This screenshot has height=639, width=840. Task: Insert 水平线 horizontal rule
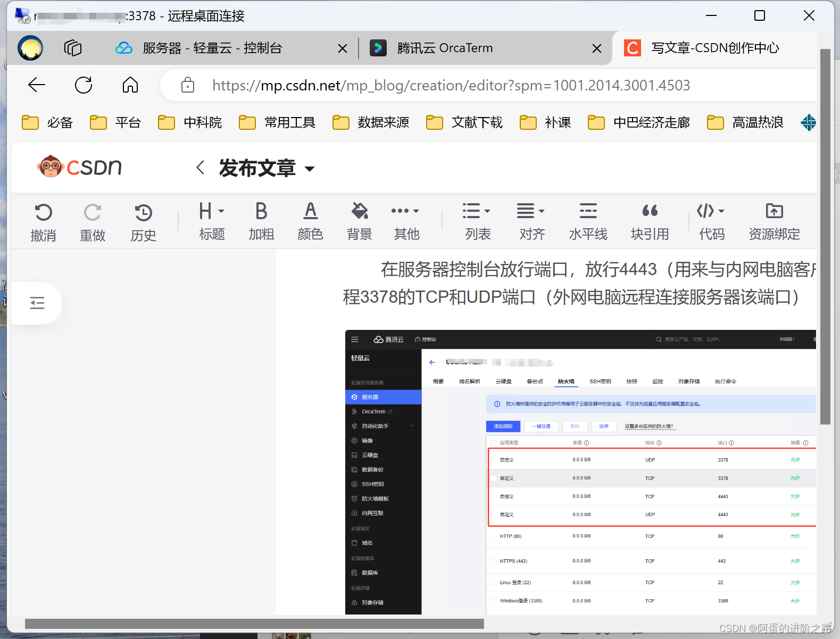588,221
